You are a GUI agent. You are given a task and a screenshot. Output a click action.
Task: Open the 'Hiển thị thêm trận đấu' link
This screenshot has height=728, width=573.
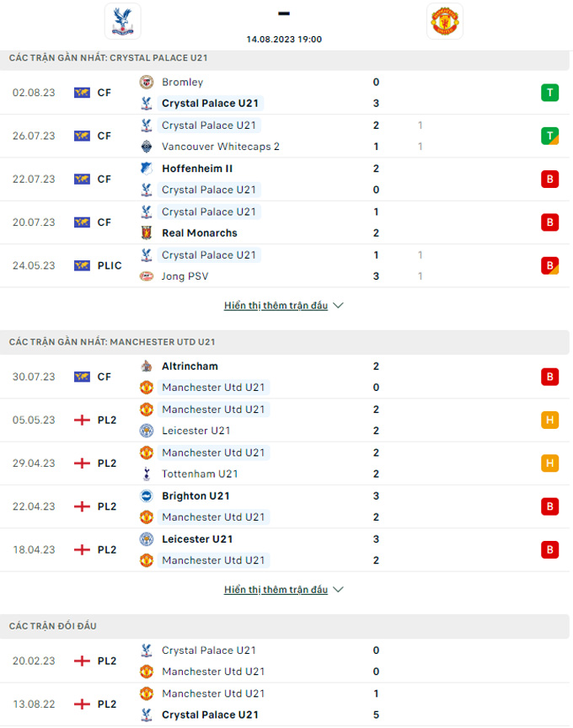pyautogui.click(x=278, y=305)
